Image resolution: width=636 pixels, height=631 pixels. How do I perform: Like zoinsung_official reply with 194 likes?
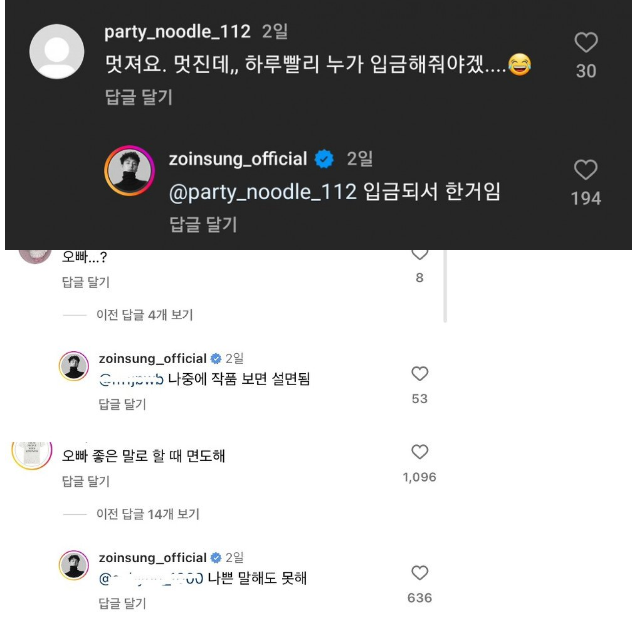click(x=585, y=170)
